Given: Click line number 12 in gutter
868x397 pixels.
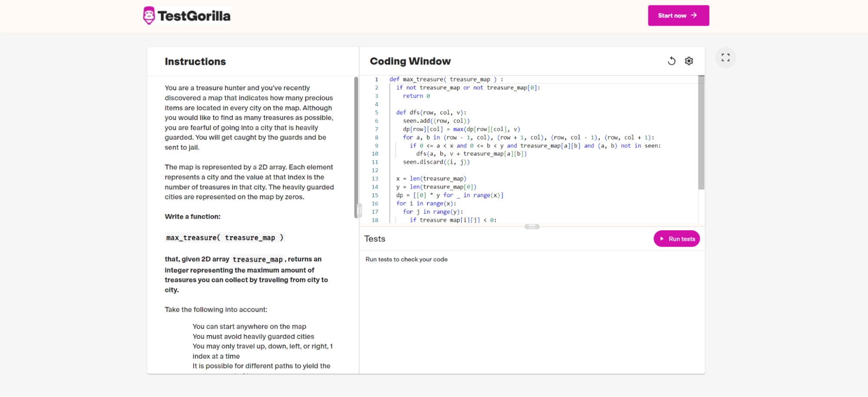Looking at the screenshot, I should (x=375, y=170).
